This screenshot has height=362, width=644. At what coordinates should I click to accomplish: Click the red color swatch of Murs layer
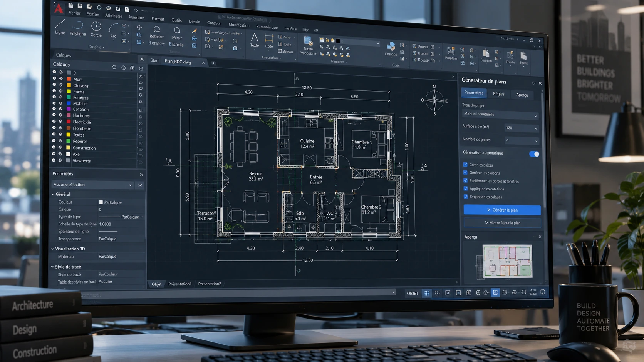(x=69, y=79)
